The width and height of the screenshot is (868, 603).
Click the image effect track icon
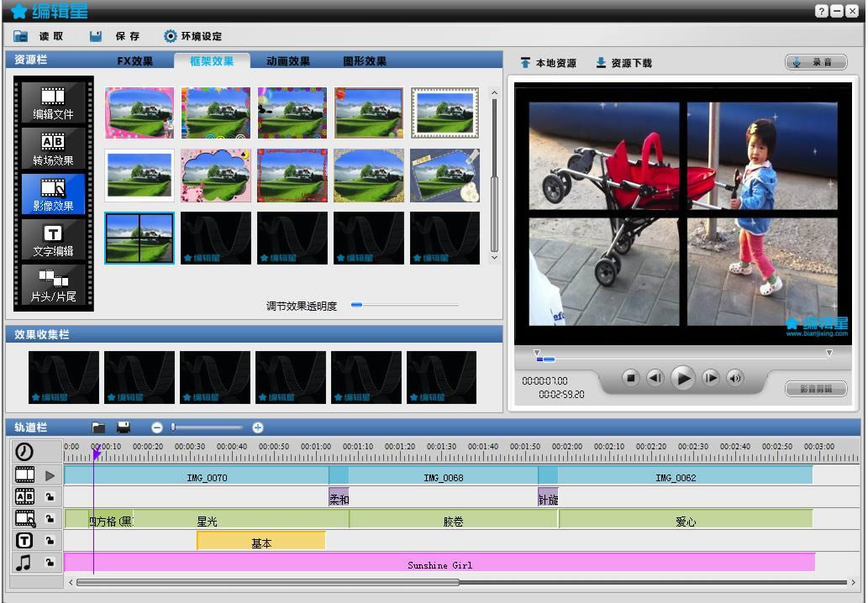(x=25, y=519)
